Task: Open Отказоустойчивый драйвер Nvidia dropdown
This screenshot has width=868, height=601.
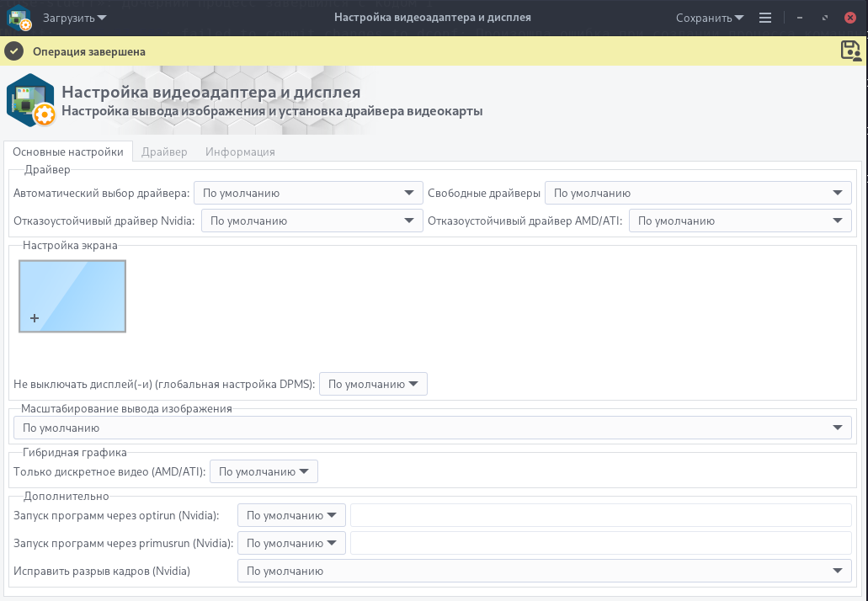Action: [x=312, y=221]
